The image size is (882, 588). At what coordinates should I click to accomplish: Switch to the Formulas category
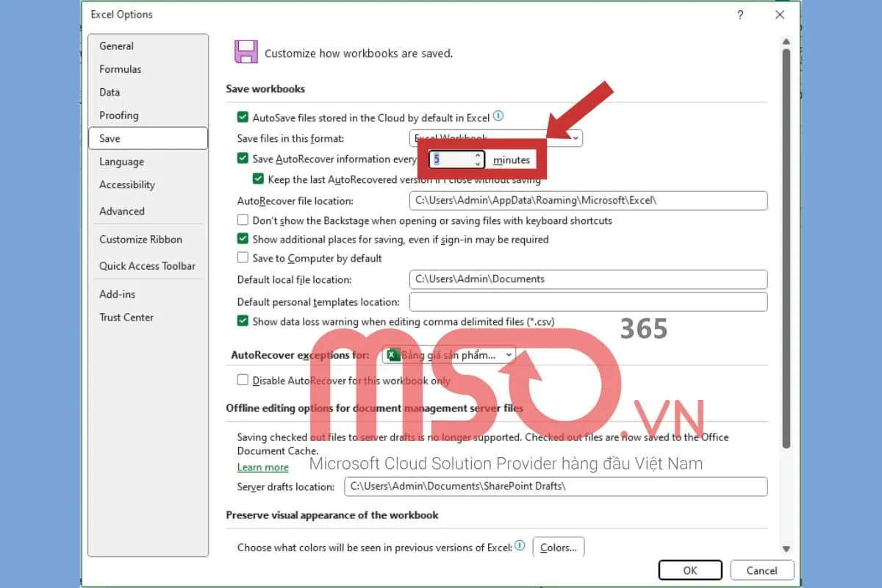coord(121,69)
